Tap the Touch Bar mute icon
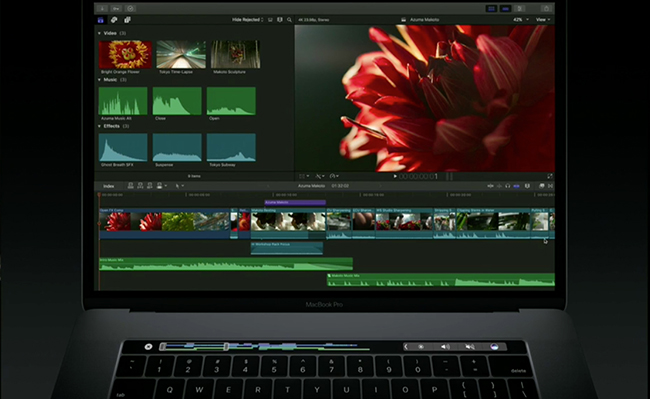 (470, 346)
